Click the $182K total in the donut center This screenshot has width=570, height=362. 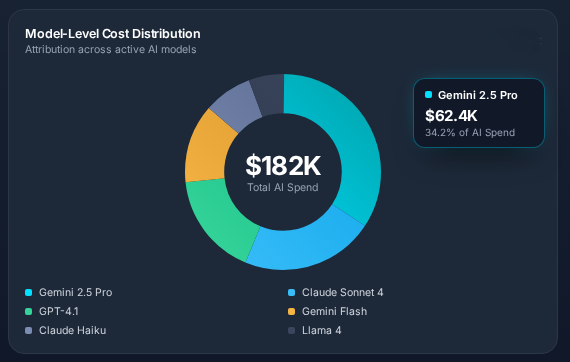click(x=283, y=166)
